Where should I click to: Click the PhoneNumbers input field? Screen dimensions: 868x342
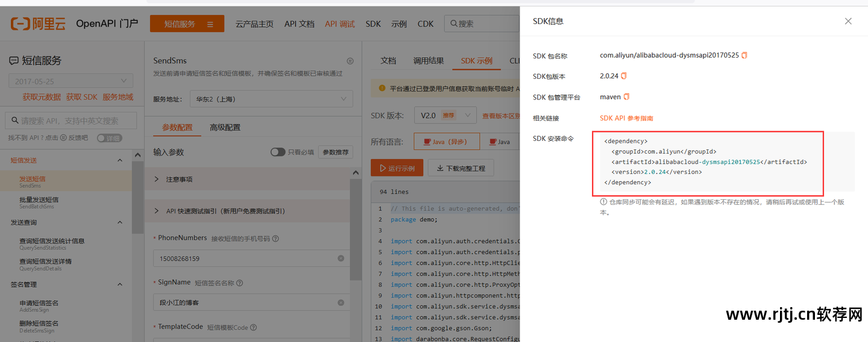click(x=252, y=258)
